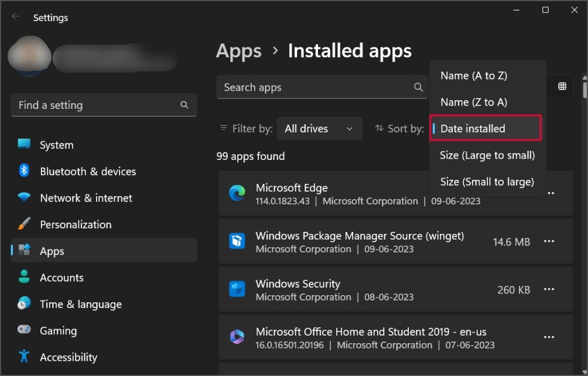588x376 pixels.
Task: Click the back arrow next to Settings
Action: pyautogui.click(x=15, y=17)
